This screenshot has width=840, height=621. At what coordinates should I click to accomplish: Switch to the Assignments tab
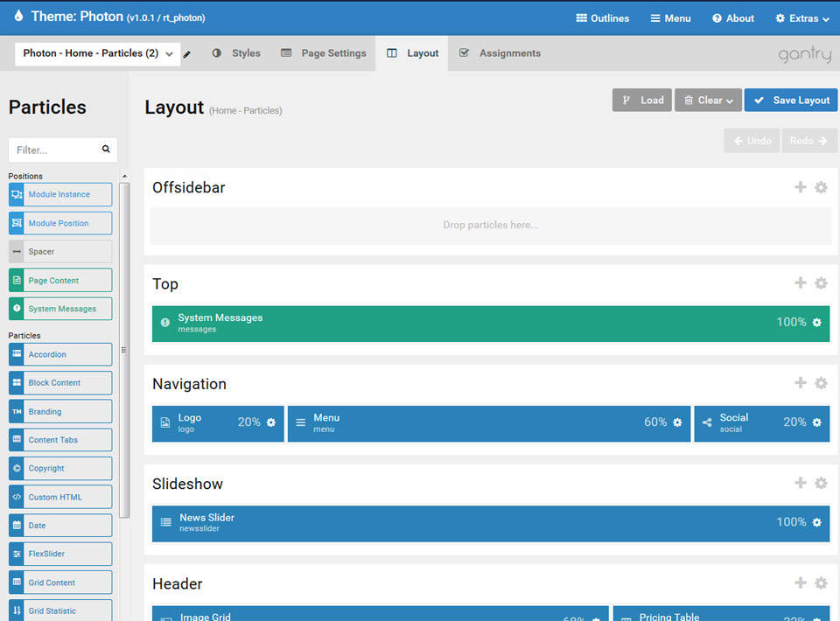[x=500, y=53]
